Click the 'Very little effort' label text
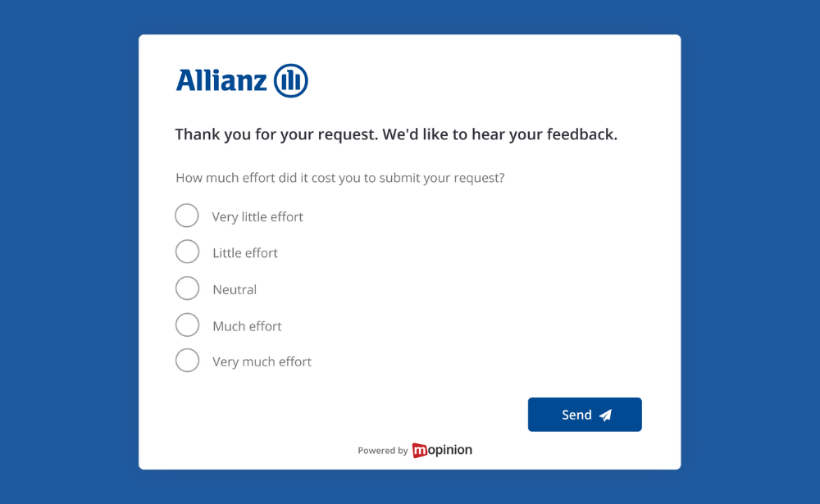The image size is (820, 504). [x=257, y=216]
